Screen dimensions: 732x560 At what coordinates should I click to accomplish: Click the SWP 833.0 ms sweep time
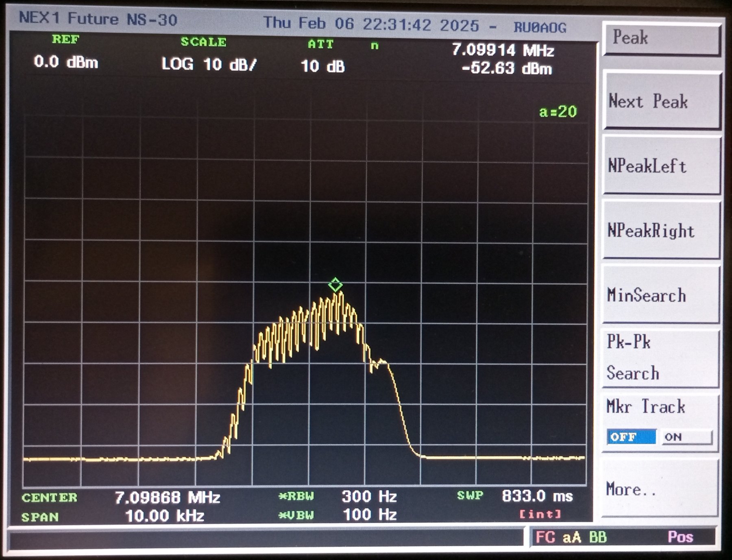tap(537, 496)
